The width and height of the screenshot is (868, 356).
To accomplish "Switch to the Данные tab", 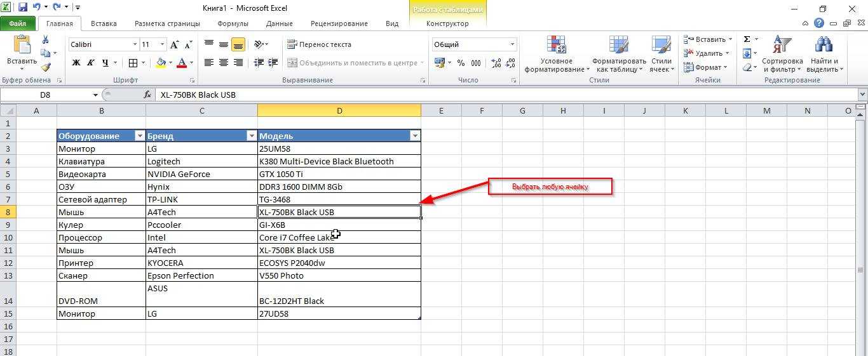I will (280, 23).
